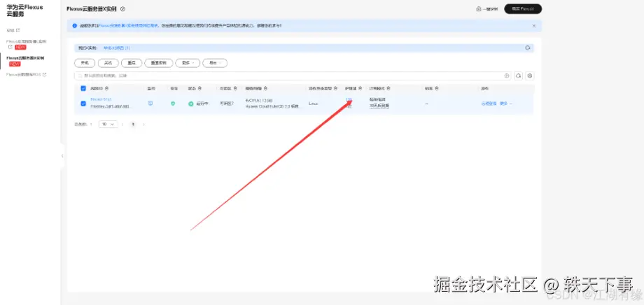This screenshot has width=644, height=305.
Task: Click the 重置密码 (reset password) button
Action: coord(158,63)
